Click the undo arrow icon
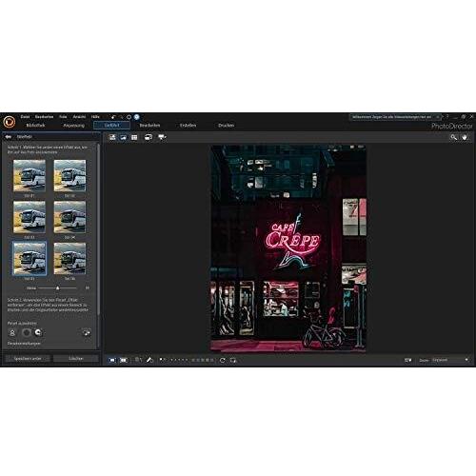Screen dimensions: 476x476 tap(113, 117)
